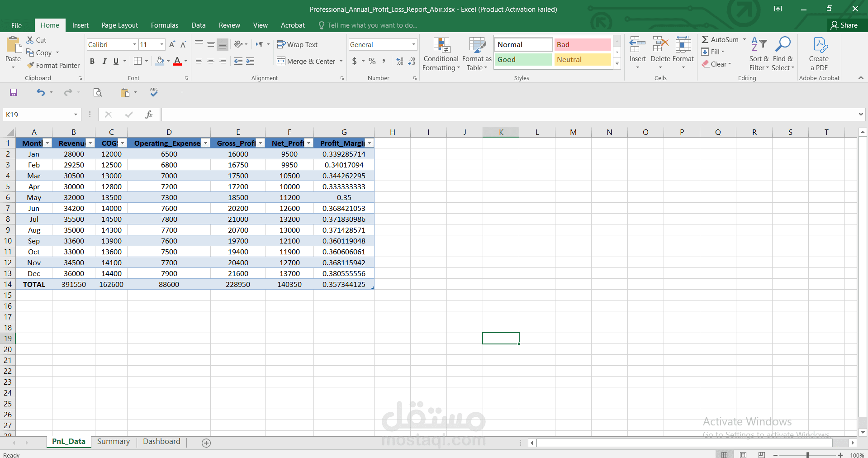Select the Good cell style
The height and width of the screenshot is (458, 868).
click(523, 59)
